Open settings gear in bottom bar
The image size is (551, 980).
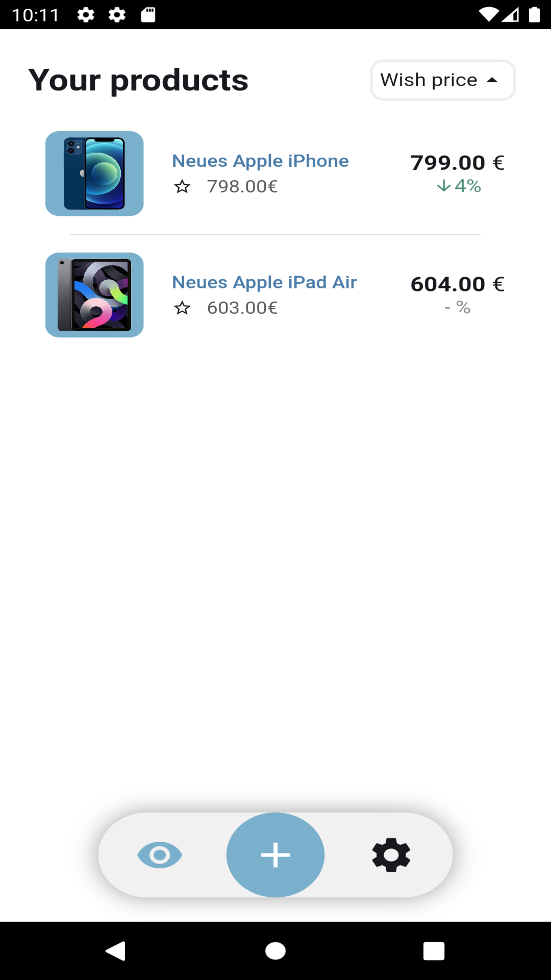tap(391, 855)
